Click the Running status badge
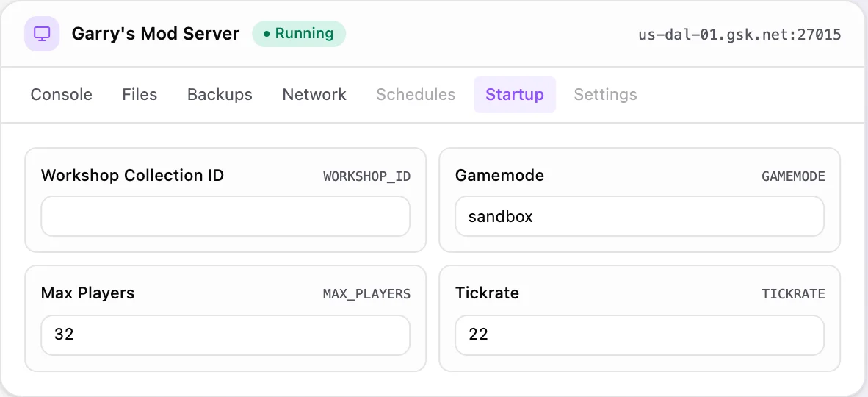 [x=299, y=34]
